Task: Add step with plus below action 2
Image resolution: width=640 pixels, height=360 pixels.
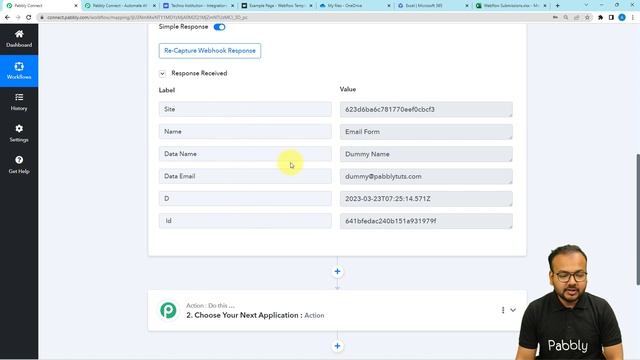Action: (x=337, y=346)
